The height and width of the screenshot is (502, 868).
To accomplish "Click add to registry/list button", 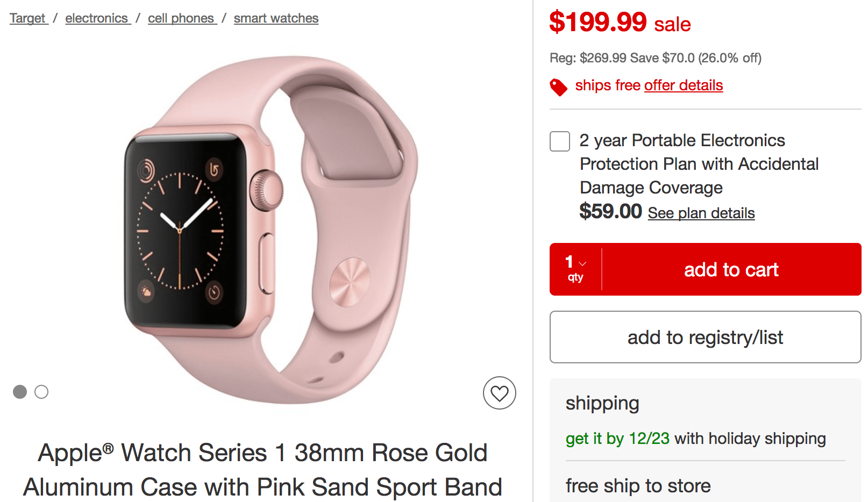I will click(x=705, y=337).
